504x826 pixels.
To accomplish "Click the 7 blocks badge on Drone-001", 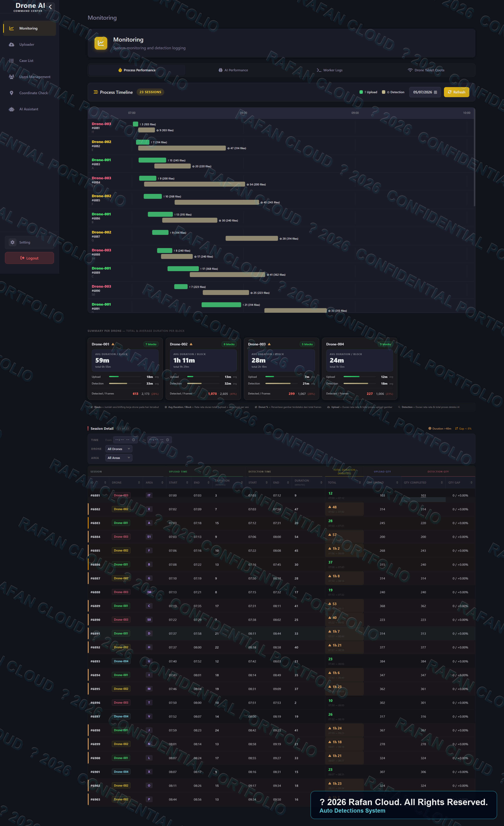I will pos(151,344).
